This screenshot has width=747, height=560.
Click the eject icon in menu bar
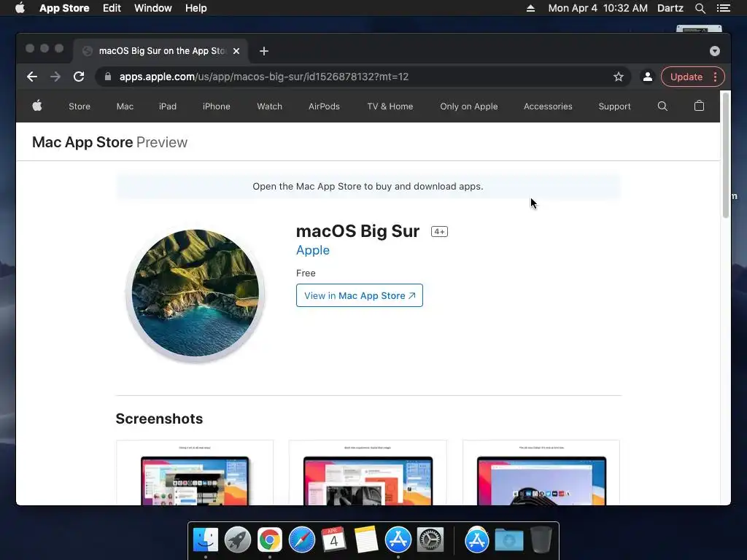[530, 8]
